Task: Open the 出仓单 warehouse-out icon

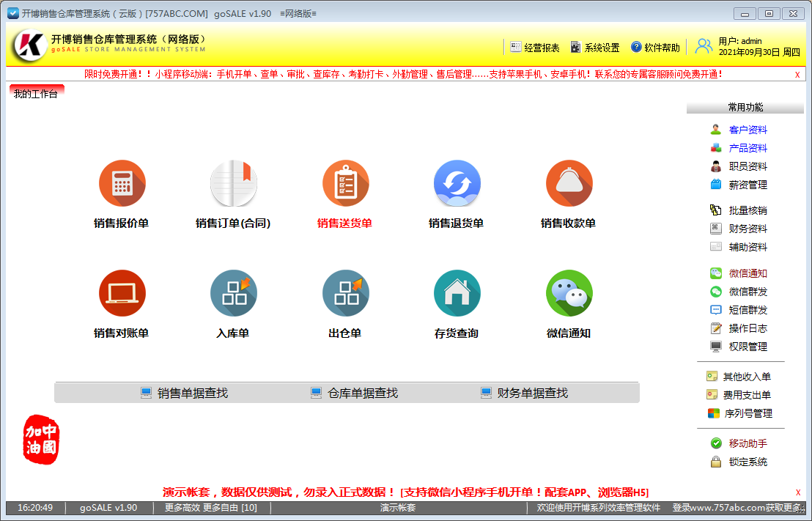Action: click(x=345, y=292)
